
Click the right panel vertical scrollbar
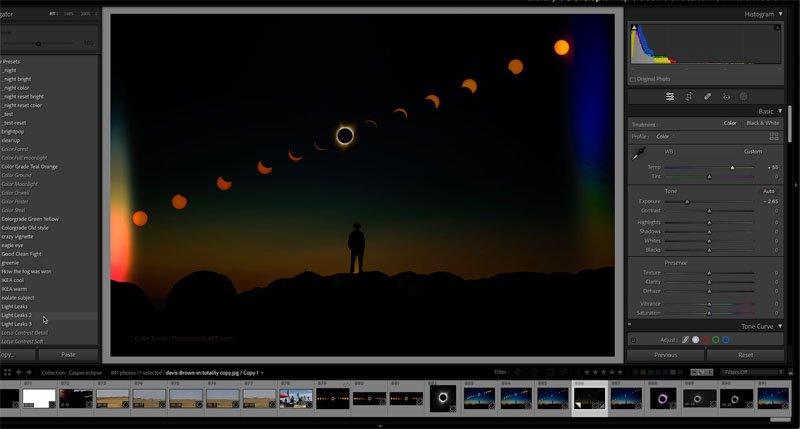click(790, 123)
